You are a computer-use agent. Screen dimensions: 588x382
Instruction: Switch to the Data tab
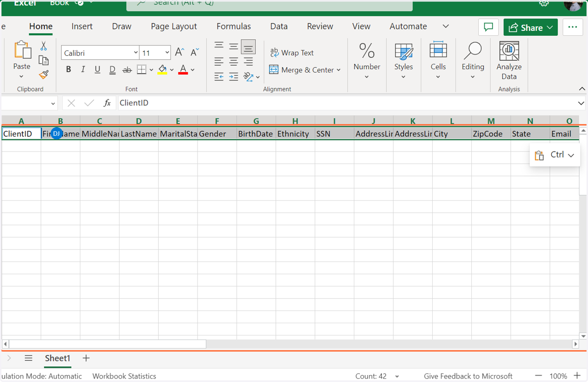pyautogui.click(x=279, y=26)
